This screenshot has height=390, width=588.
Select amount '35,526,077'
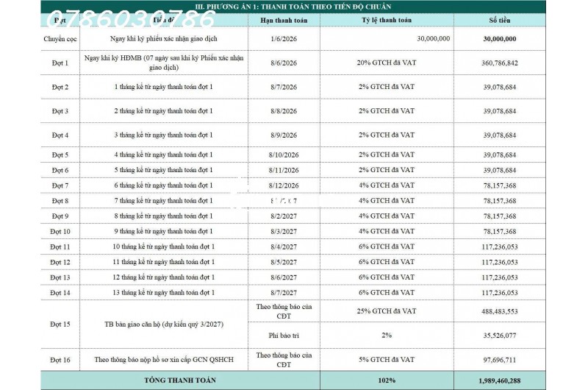500,336
